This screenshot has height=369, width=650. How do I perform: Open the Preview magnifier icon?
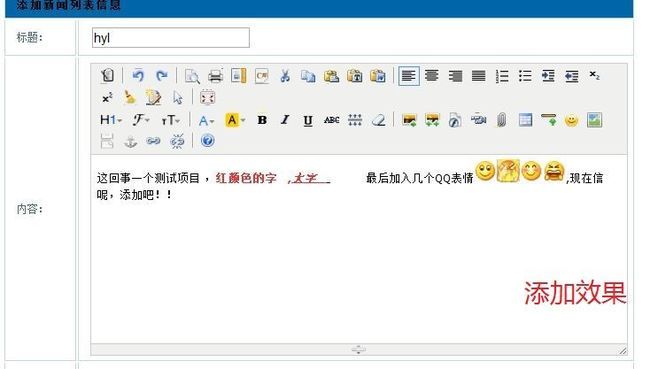(x=192, y=75)
